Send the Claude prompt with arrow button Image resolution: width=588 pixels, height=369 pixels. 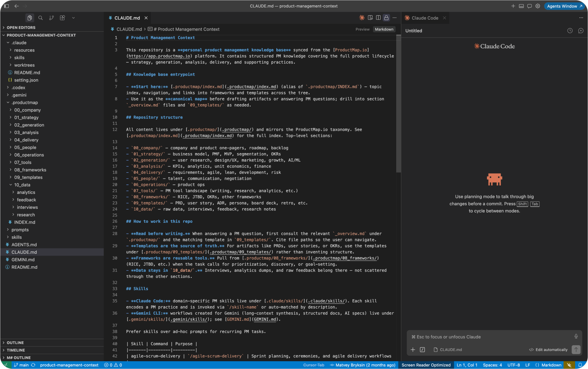576,349
